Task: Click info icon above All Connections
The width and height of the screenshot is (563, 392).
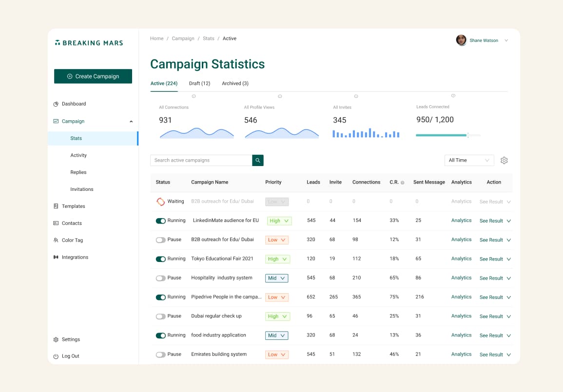Action: coord(194,96)
